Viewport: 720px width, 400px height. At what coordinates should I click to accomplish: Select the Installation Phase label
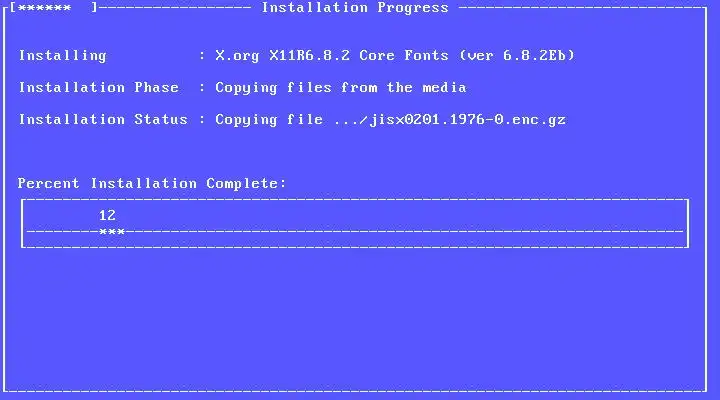pyautogui.click(x=99, y=87)
